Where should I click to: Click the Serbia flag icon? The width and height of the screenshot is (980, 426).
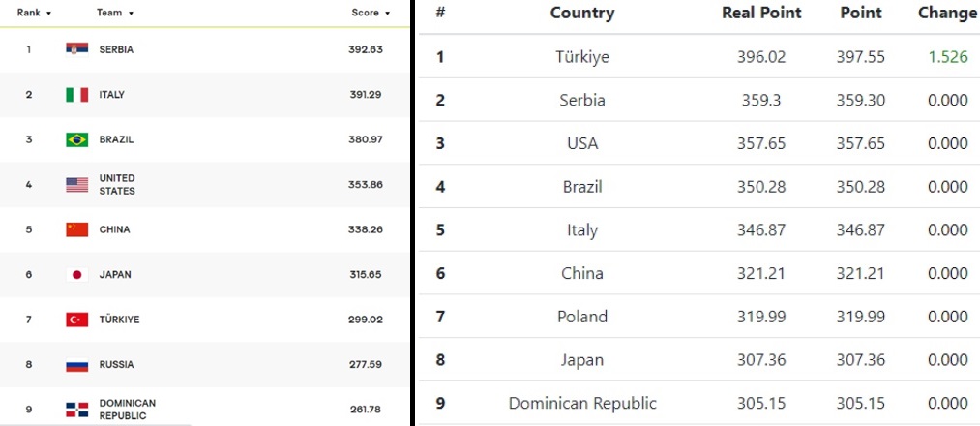(76, 49)
